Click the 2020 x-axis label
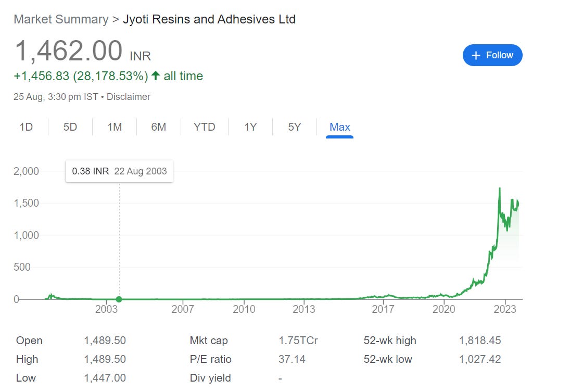This screenshot has width=570, height=392. 444,309
